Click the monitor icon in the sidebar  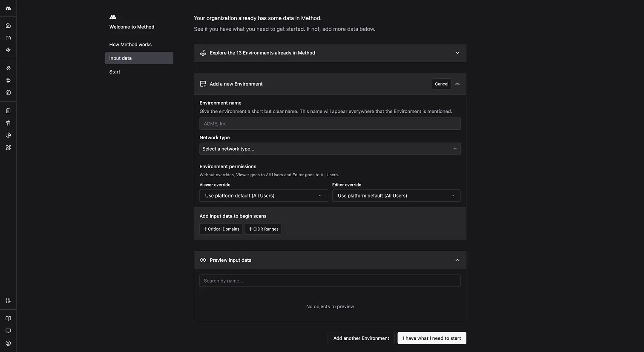coord(8,331)
